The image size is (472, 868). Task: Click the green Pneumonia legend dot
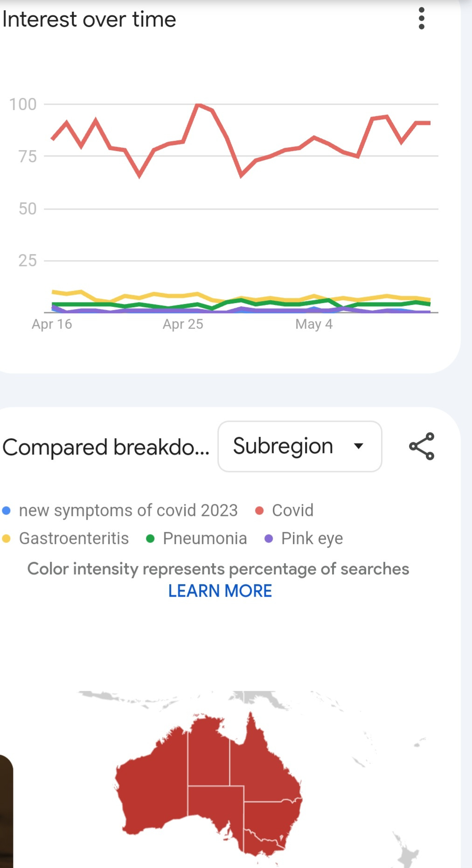point(150,538)
